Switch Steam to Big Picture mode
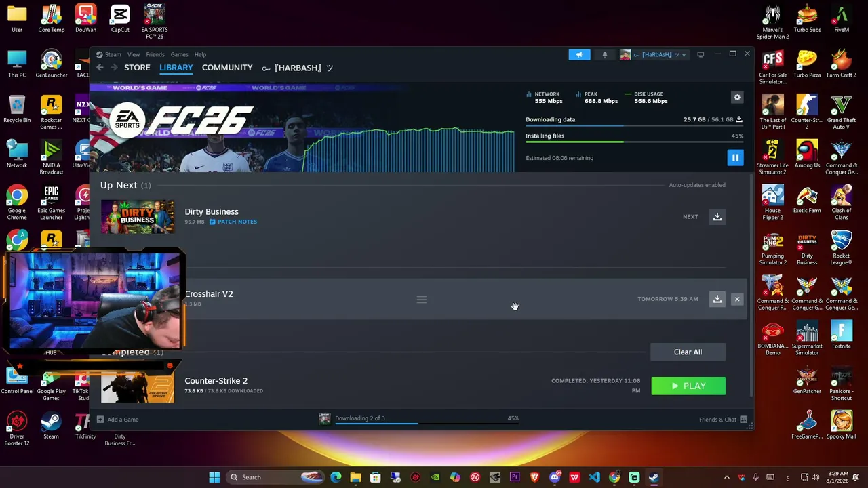 [701, 54]
